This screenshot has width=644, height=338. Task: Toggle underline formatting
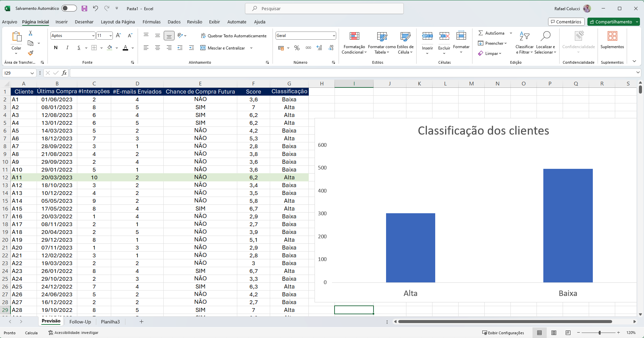(79, 47)
